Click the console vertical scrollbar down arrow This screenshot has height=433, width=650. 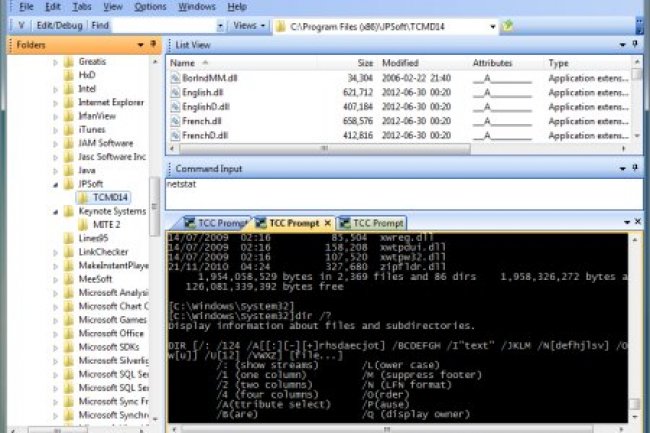pos(635,416)
